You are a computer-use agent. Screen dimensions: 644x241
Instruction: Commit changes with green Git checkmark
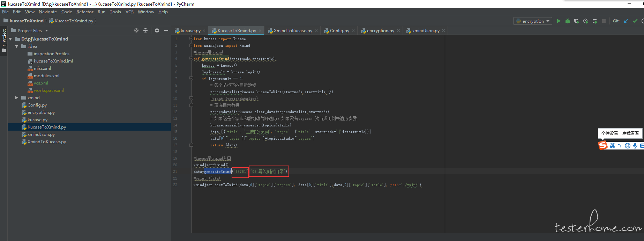click(x=635, y=21)
